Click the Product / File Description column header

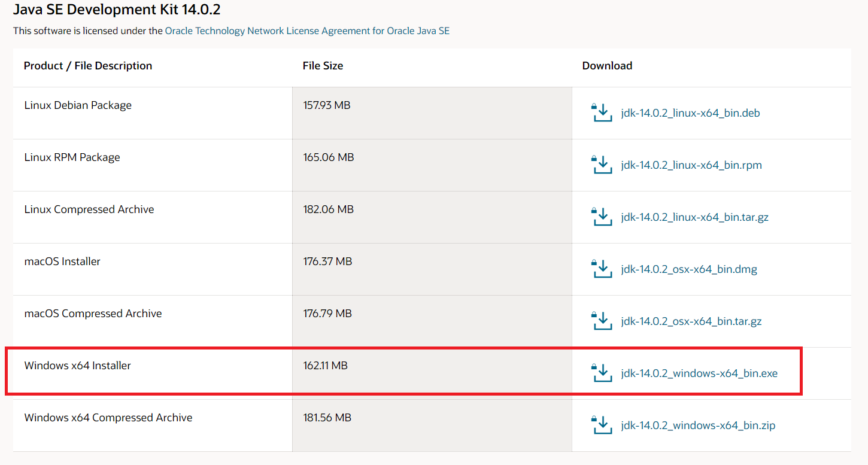[x=88, y=66]
